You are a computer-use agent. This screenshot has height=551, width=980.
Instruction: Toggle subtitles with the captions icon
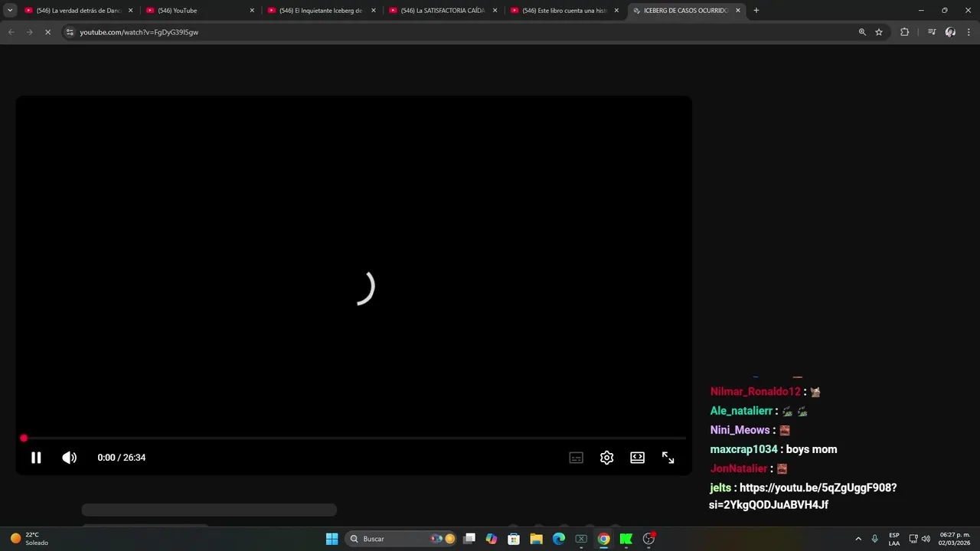click(x=577, y=458)
